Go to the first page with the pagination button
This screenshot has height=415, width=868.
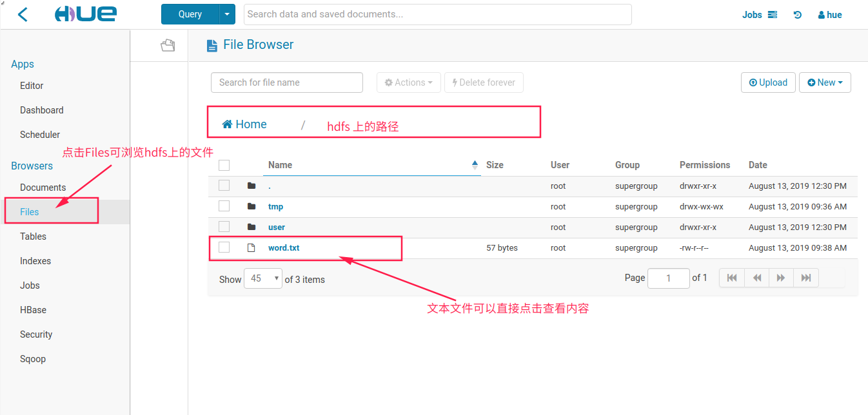(732, 278)
